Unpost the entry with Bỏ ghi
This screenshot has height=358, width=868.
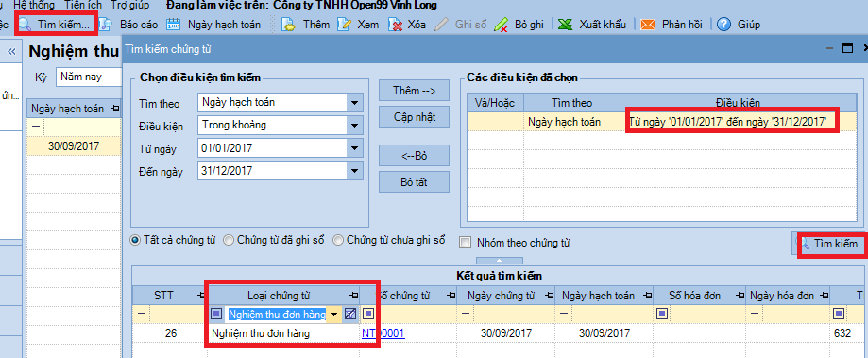519,25
